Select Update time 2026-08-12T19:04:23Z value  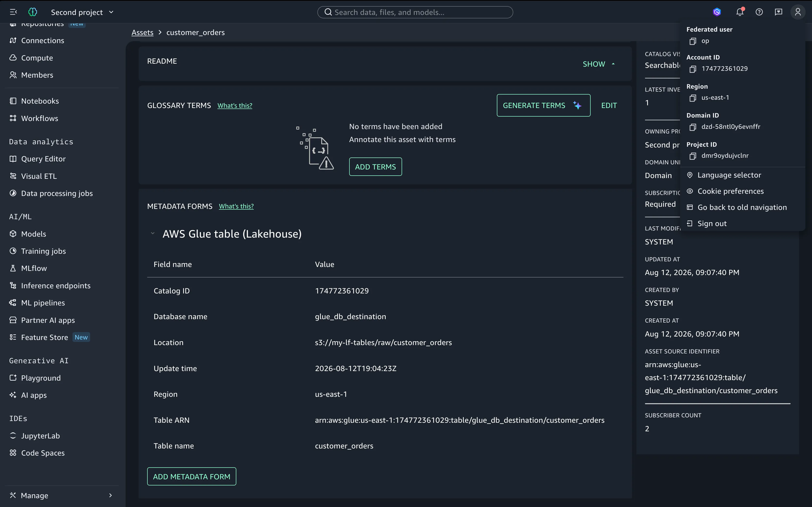pos(355,369)
